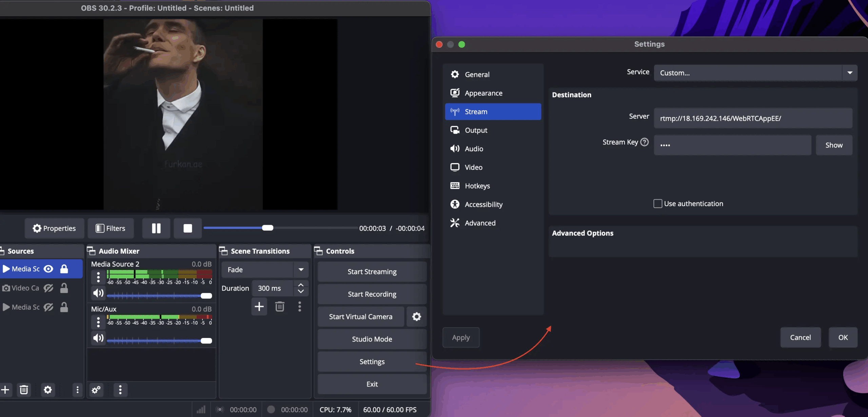Screen dimensions: 868x417
Task: Pause the media playback
Action: point(156,228)
